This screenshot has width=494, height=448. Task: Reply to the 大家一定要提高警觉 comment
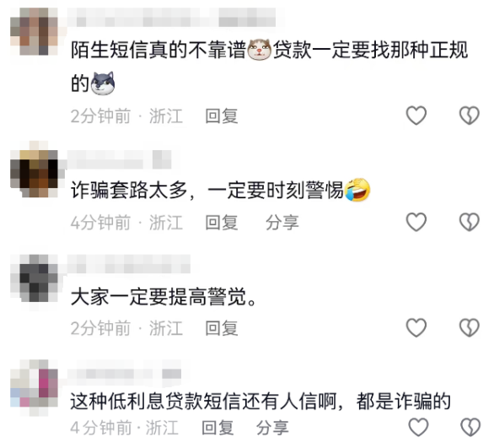pos(222,328)
